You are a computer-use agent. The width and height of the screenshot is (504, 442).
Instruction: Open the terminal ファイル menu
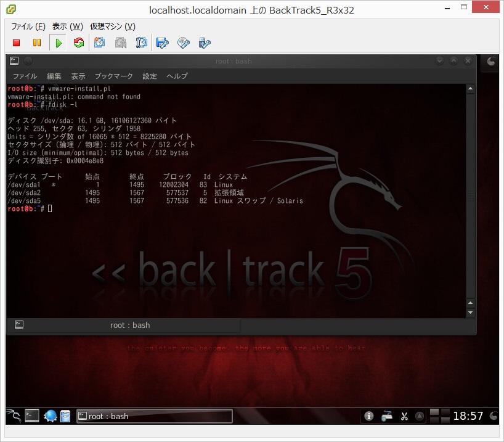pos(25,76)
